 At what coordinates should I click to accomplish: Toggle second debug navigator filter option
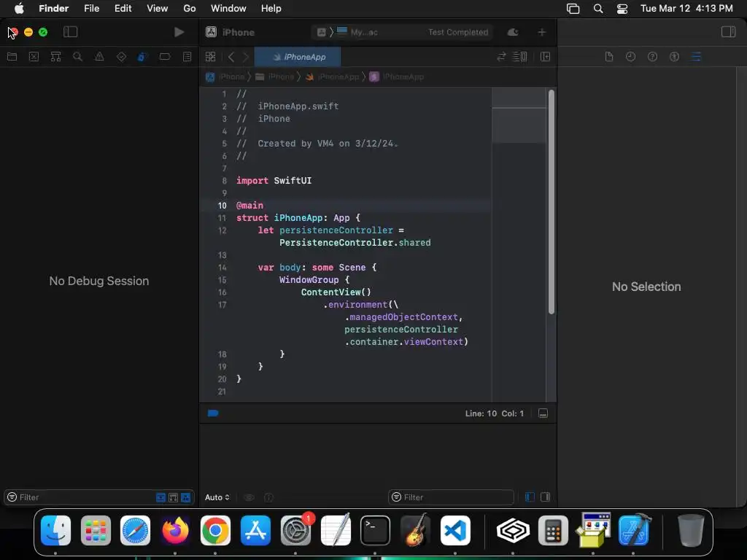173,497
